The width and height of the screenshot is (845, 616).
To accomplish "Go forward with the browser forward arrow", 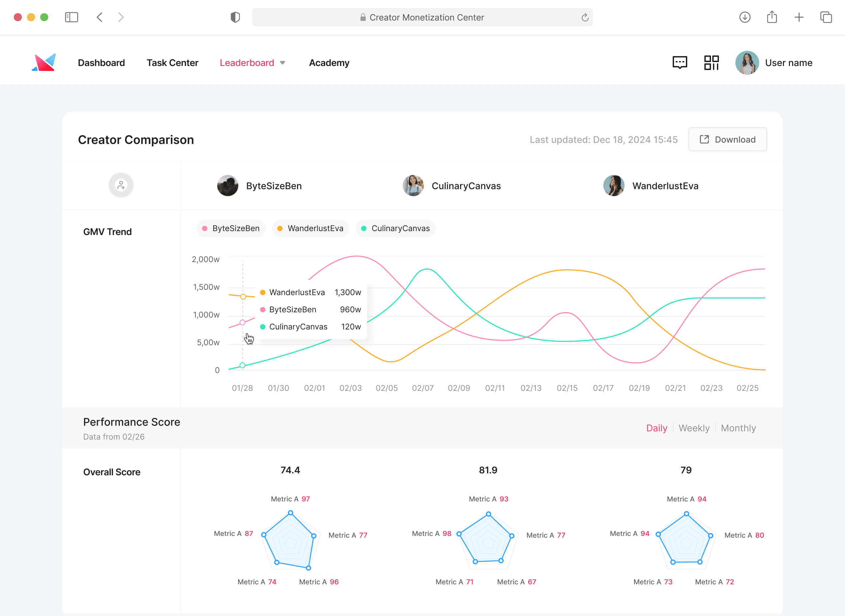I will tap(121, 17).
